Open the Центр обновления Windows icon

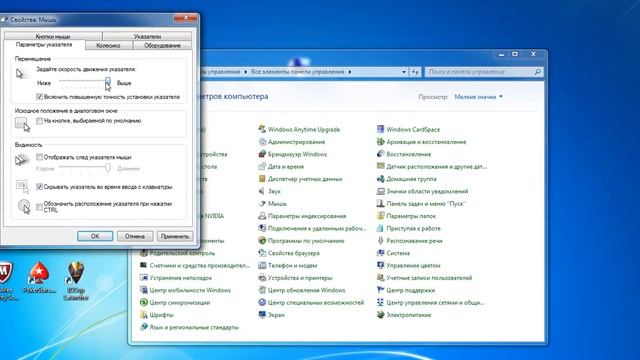click(x=262, y=290)
